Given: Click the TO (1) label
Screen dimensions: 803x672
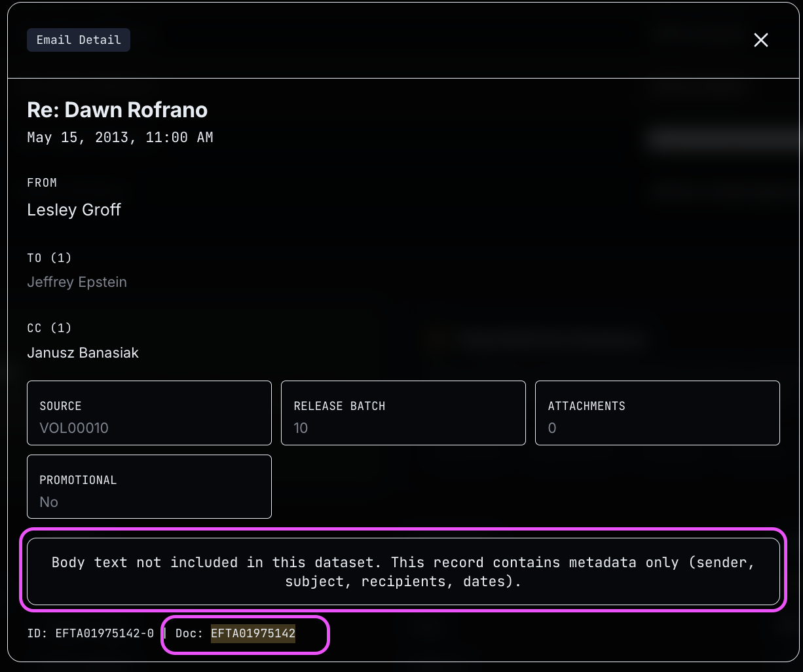Looking at the screenshot, I should (49, 258).
